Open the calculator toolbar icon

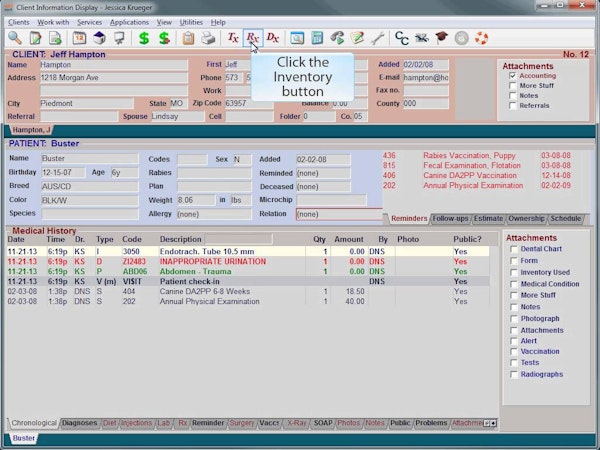pos(317,38)
